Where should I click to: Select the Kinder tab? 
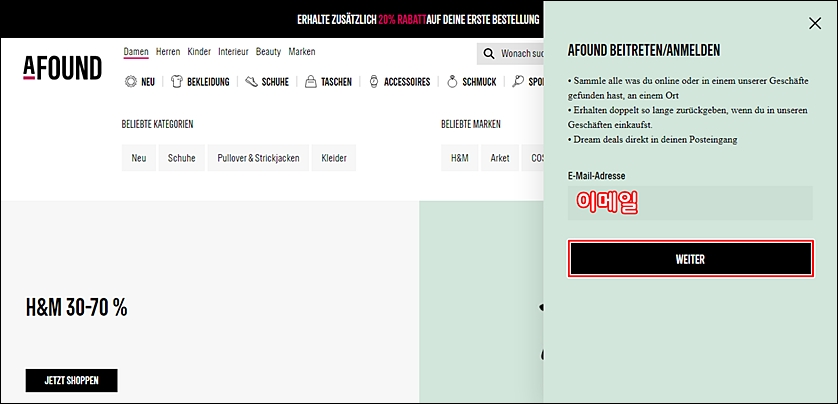point(199,52)
